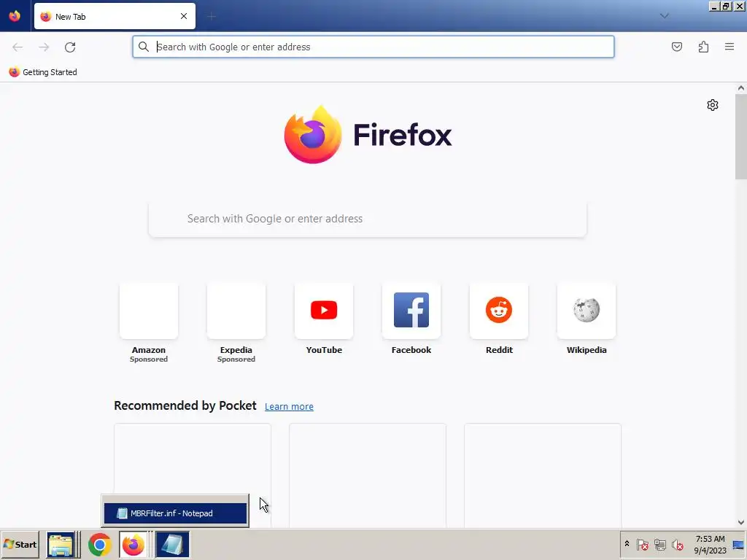Go forward with the forward arrow

pyautogui.click(x=44, y=47)
